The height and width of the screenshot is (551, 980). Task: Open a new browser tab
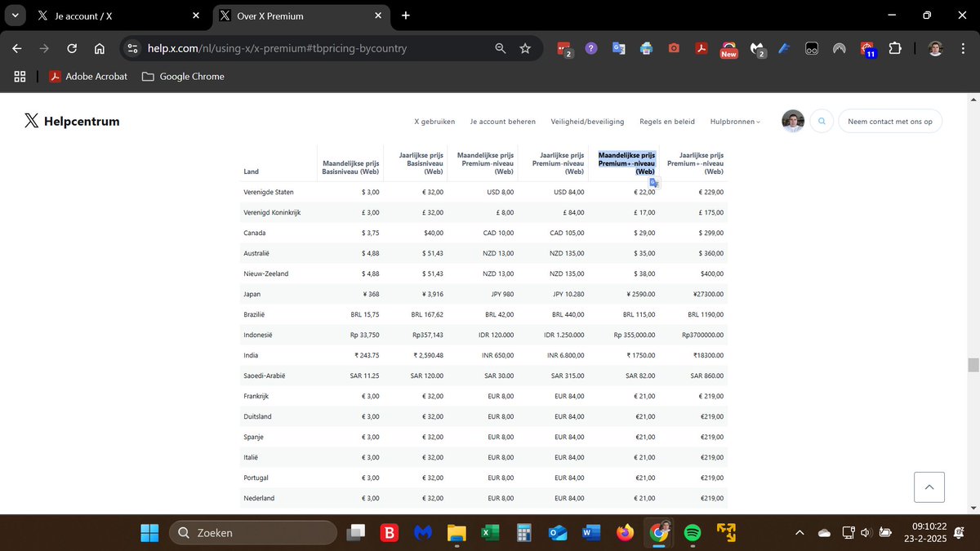406,16
